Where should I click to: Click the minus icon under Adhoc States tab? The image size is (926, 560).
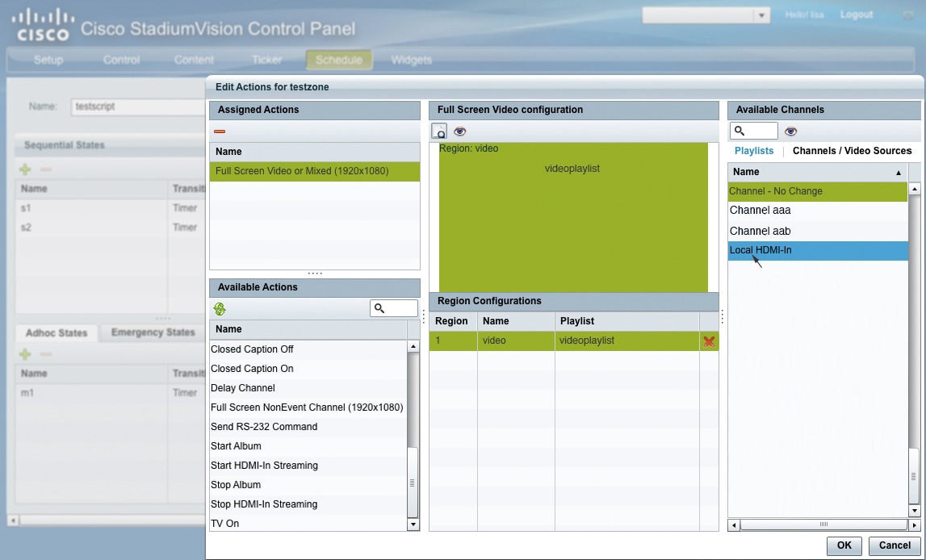click(45, 354)
